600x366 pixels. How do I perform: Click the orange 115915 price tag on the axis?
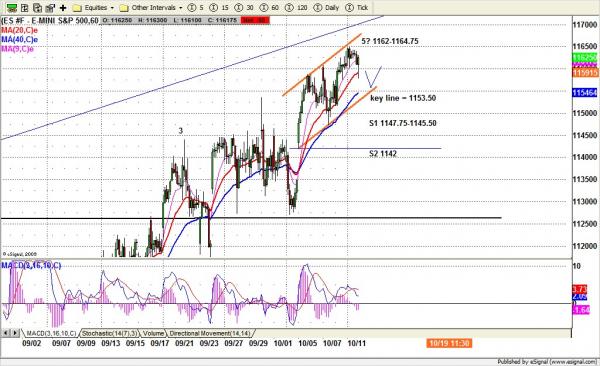click(x=585, y=72)
